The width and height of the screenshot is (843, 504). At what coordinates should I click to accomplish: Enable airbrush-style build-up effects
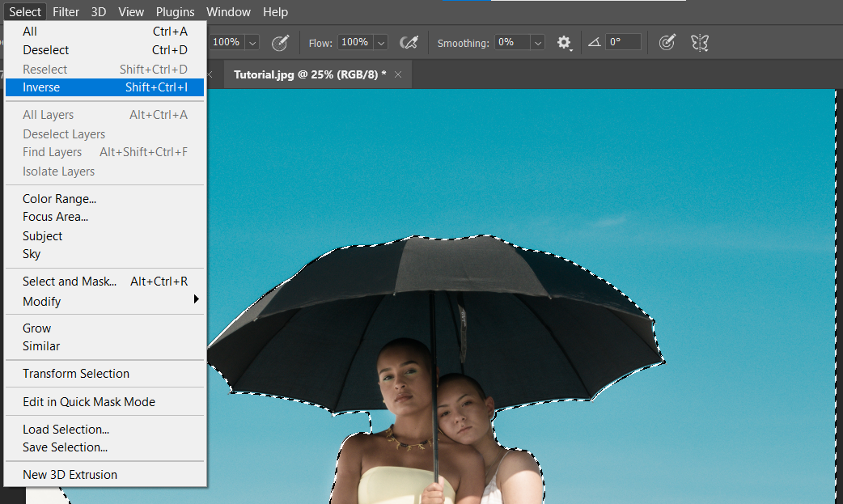click(409, 43)
